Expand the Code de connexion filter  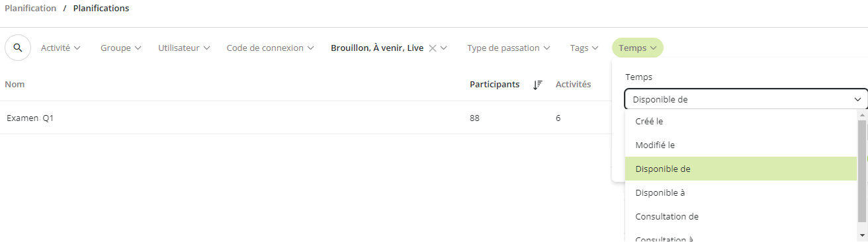pyautogui.click(x=270, y=48)
